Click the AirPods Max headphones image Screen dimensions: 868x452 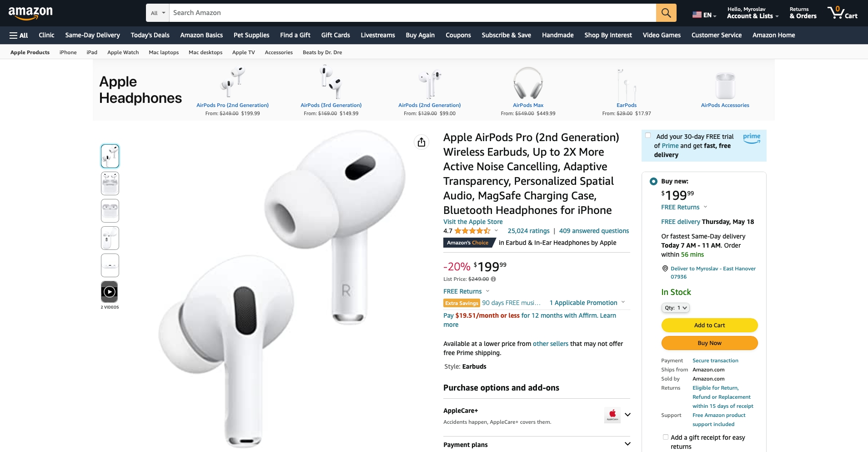pos(528,83)
